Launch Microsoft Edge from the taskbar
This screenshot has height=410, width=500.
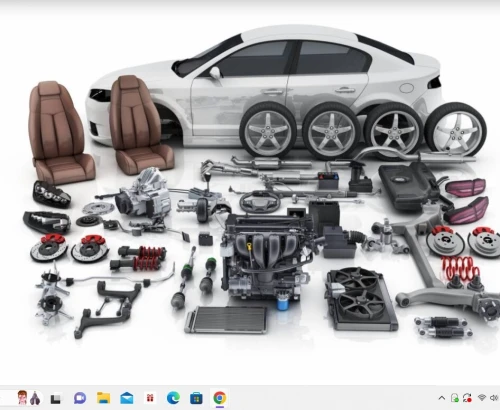(x=173, y=398)
